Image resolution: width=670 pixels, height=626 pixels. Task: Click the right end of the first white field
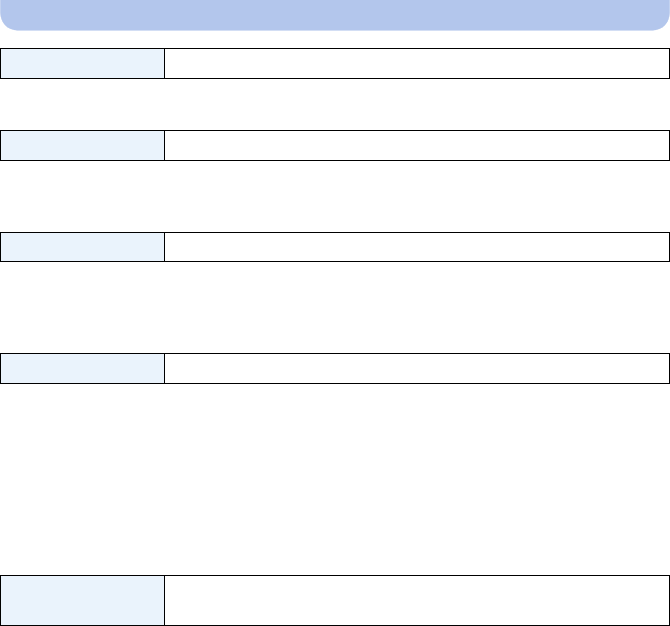click(655, 64)
